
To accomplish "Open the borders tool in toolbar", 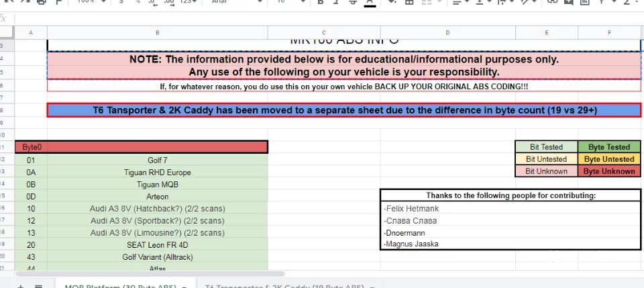I will click(409, 2).
